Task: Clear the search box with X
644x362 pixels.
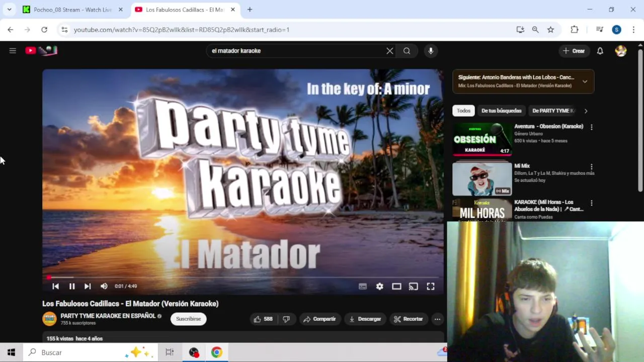Action: point(389,51)
